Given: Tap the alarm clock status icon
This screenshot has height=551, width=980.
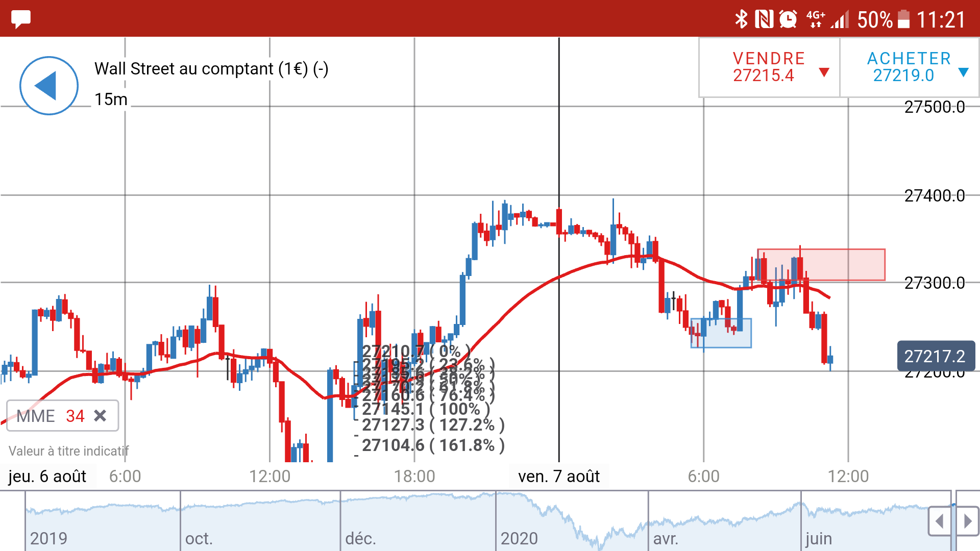Looking at the screenshot, I should 788,19.
